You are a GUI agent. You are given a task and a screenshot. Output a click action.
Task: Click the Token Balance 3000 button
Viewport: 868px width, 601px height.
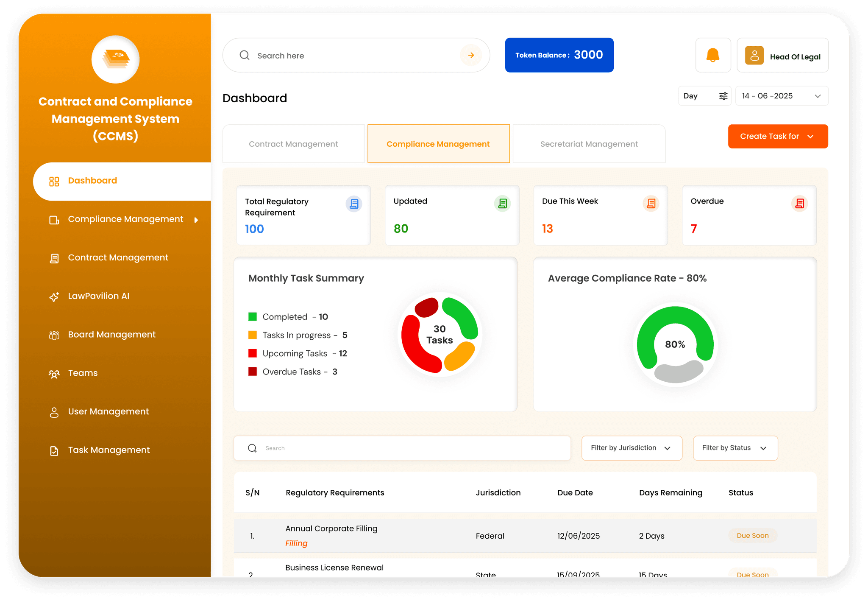pos(559,55)
